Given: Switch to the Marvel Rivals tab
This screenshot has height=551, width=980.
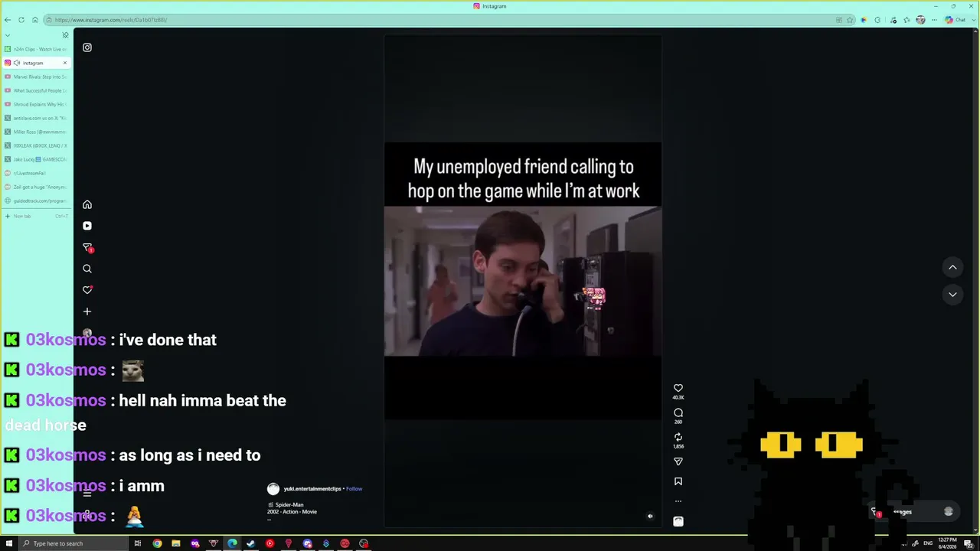Looking at the screenshot, I should click(x=37, y=77).
